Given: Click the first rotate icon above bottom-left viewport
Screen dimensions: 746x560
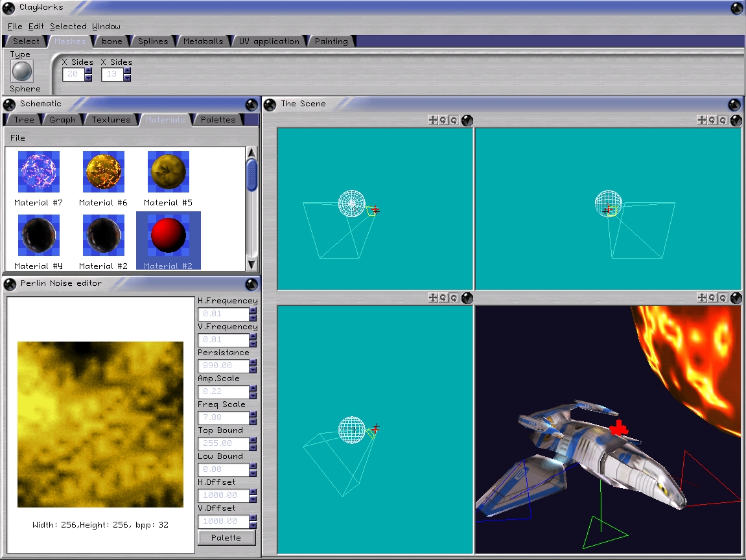Looking at the screenshot, I should [443, 297].
